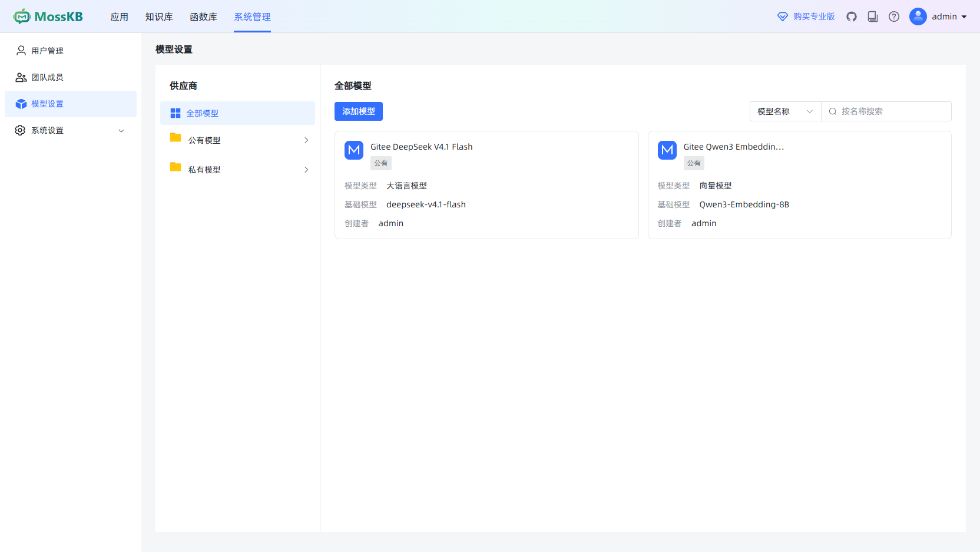Viewport: 980px width, 552px height.
Task: Click the 用户管理 person icon
Action: click(21, 51)
